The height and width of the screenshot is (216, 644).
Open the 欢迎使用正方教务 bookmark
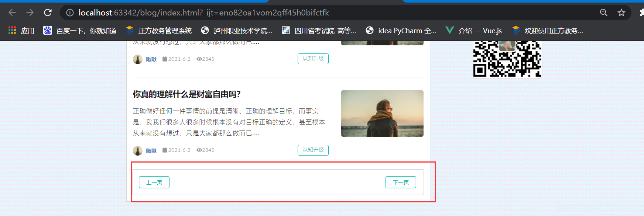click(x=548, y=31)
